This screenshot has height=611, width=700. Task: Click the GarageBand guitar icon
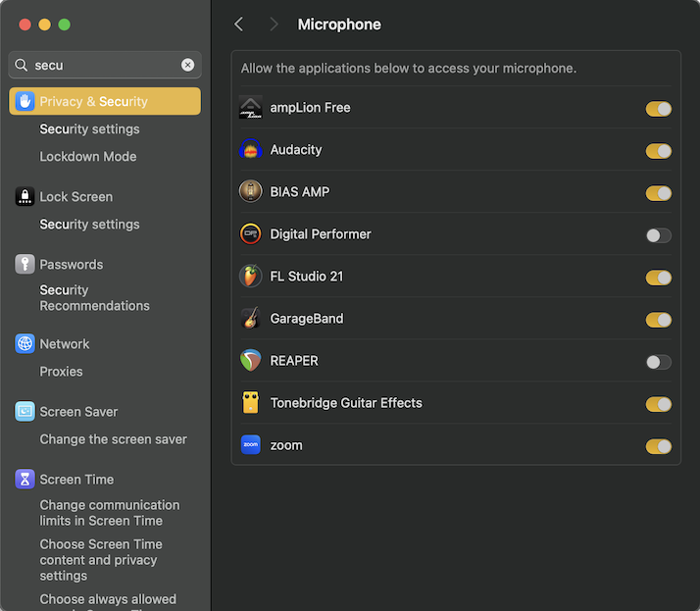coord(250,318)
